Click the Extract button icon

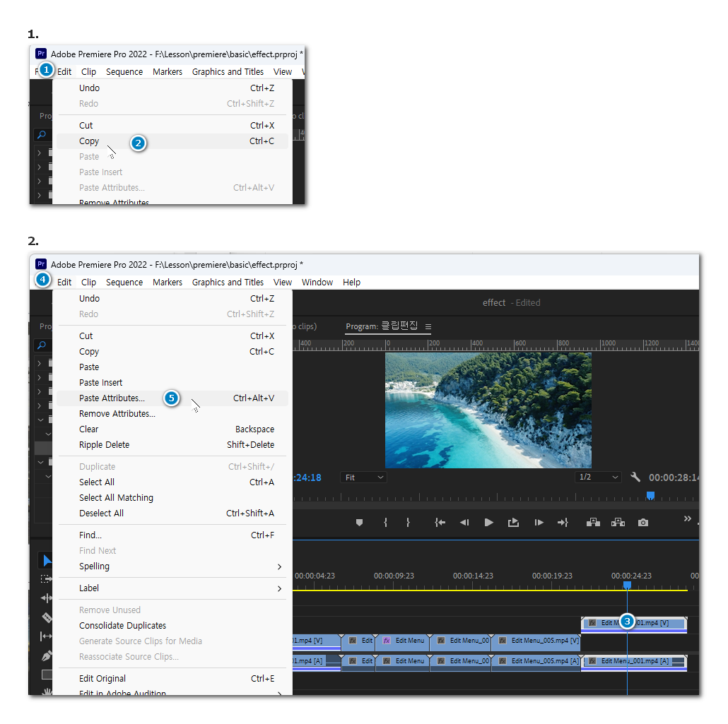[618, 523]
